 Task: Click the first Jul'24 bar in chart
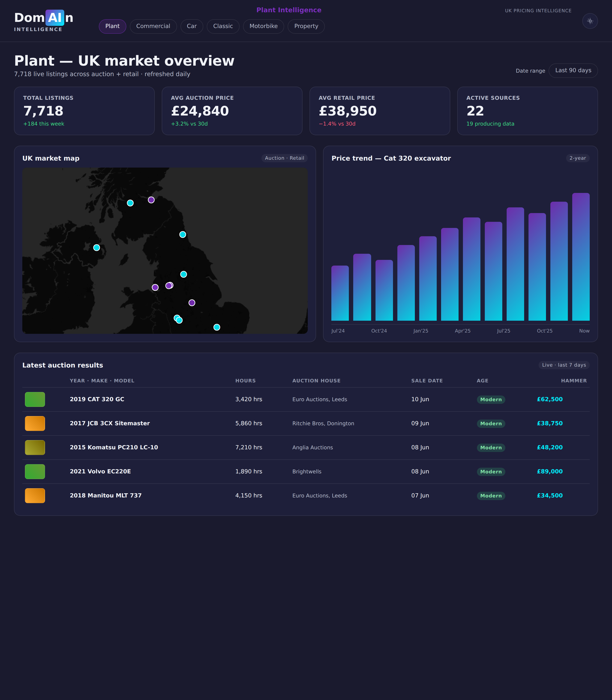pos(340,293)
